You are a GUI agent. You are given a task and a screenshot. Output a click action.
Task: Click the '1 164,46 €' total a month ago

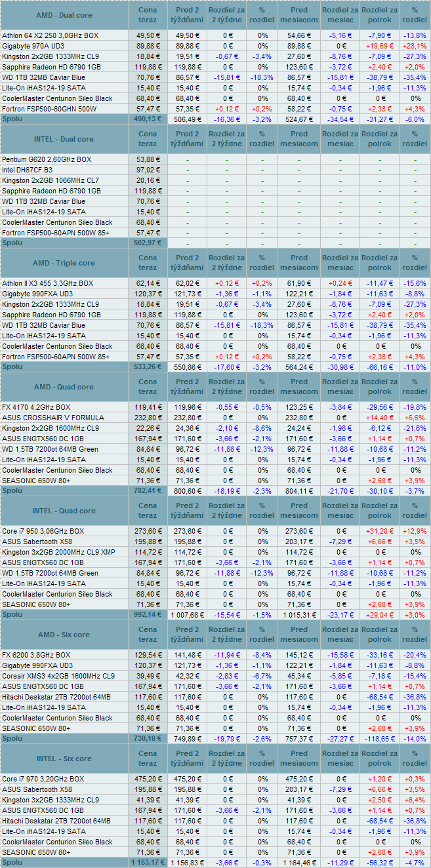pyautogui.click(x=299, y=862)
